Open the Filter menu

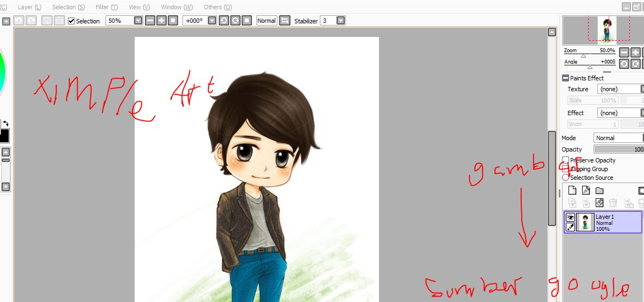106,7
